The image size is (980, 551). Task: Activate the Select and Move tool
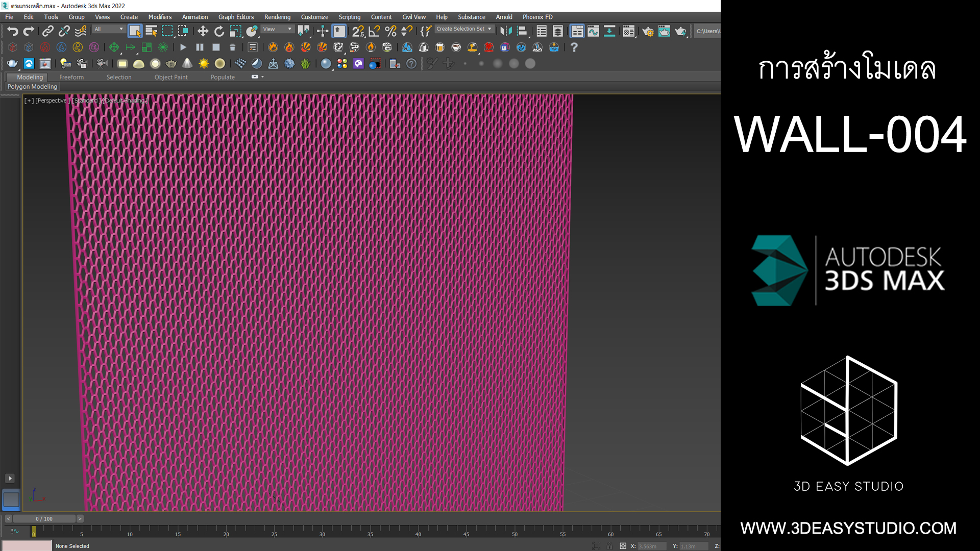coord(203,31)
